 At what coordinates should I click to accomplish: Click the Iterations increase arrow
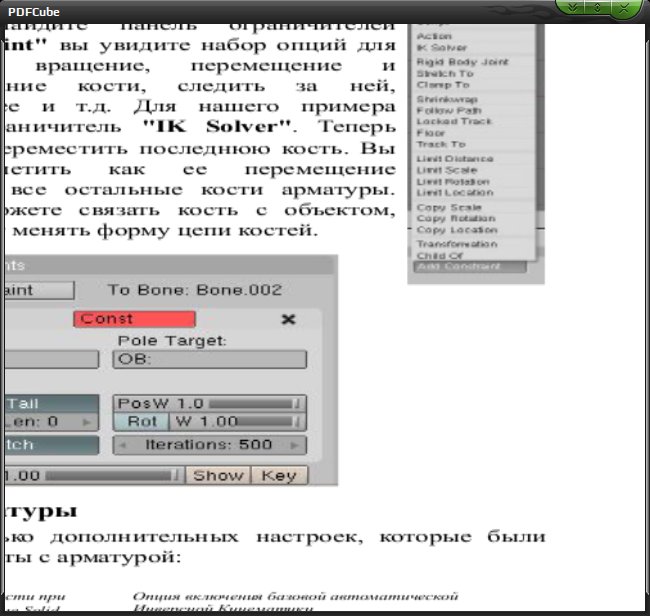(294, 445)
